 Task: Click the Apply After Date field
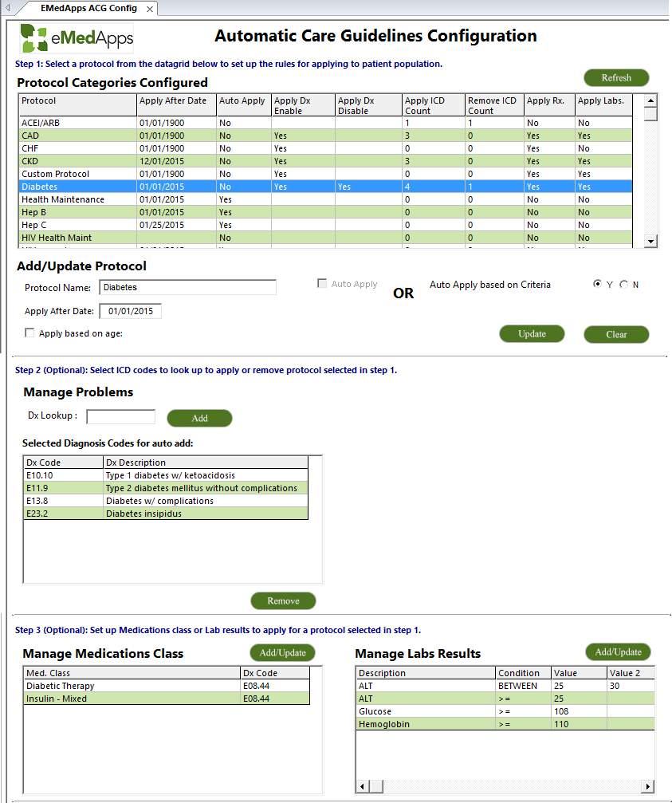click(x=131, y=311)
